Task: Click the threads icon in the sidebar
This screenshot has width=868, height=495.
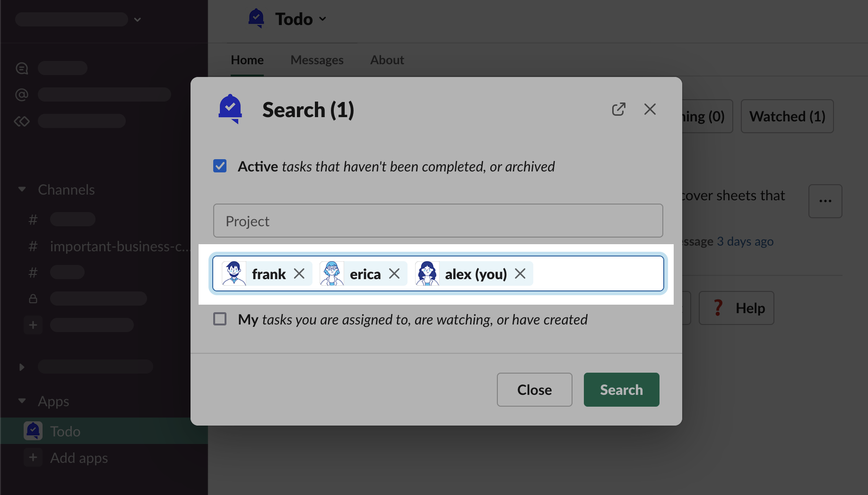Action: pyautogui.click(x=22, y=68)
